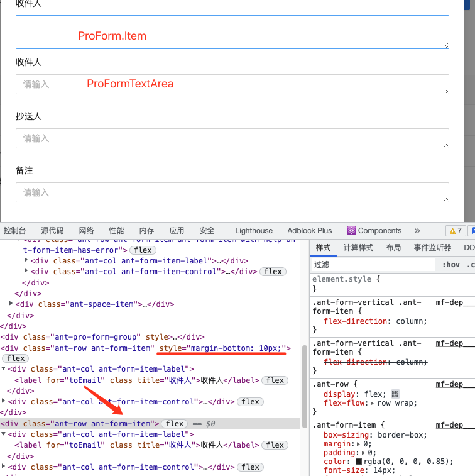Click the element.style rule header
The width and height of the screenshot is (475, 476).
tap(346, 279)
